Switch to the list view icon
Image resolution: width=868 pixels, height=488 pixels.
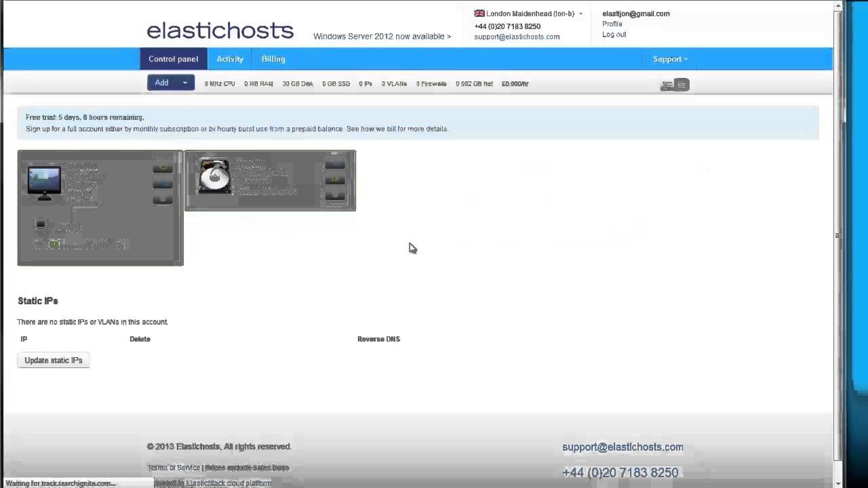[667, 85]
